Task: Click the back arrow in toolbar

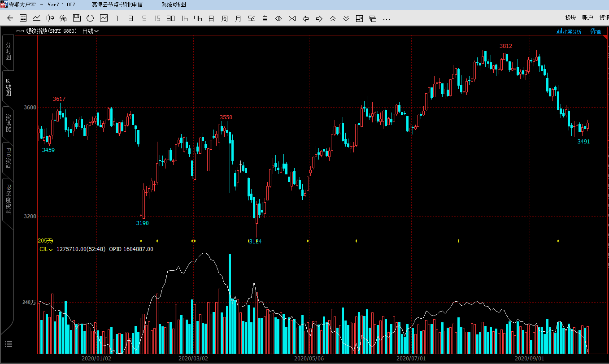Action: (x=10, y=18)
